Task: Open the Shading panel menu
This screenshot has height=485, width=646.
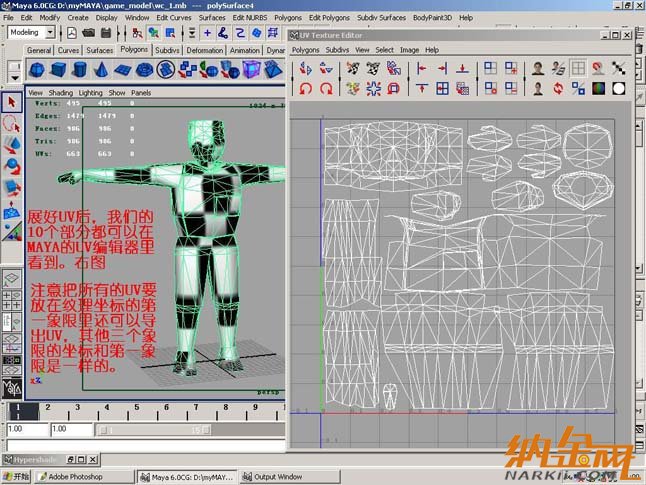Action: click(61, 93)
